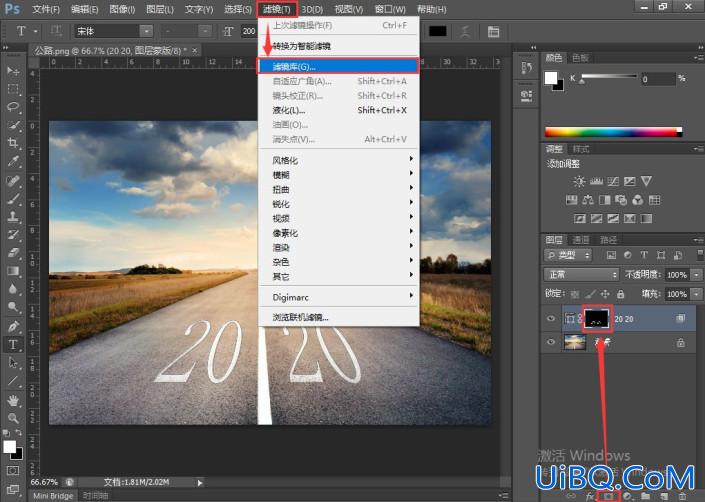Click the 20 20 layer mask thumbnail
This screenshot has height=502, width=705.
tap(596, 319)
